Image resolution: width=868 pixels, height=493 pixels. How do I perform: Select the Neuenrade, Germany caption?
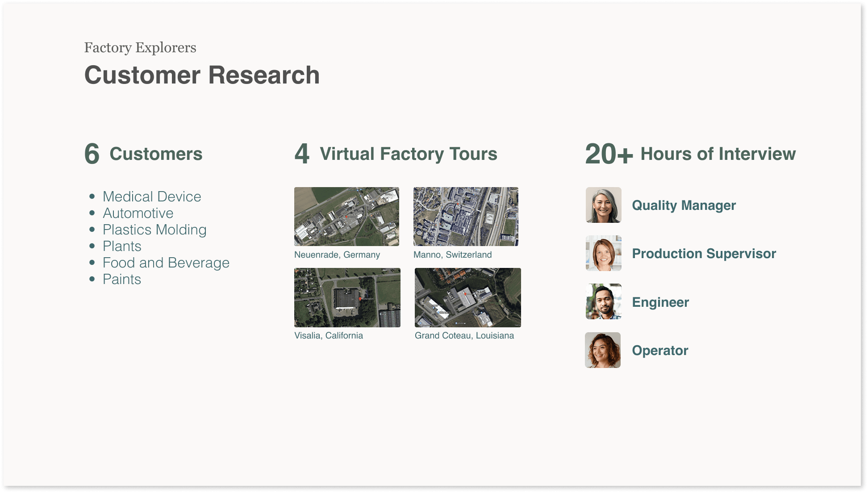click(337, 255)
